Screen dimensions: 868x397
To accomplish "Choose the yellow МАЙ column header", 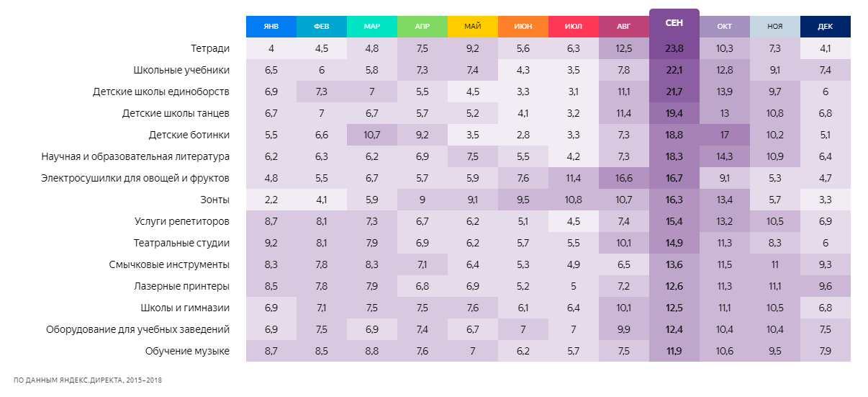I will point(473,26).
